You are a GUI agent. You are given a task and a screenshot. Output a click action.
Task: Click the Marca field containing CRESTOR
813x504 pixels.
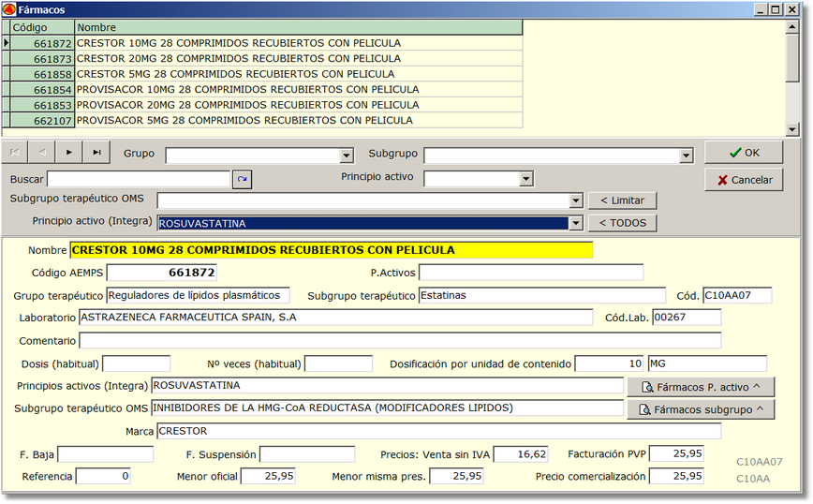(x=438, y=431)
